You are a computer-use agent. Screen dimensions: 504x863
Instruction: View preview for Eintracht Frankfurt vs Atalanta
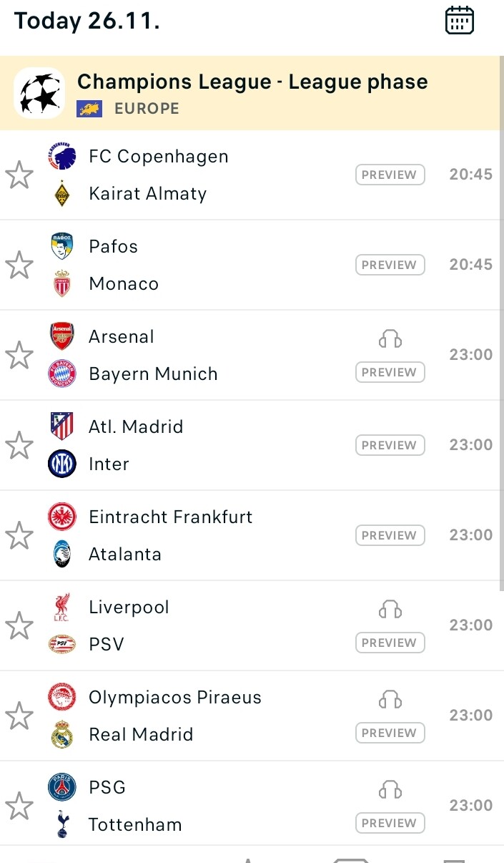390,535
